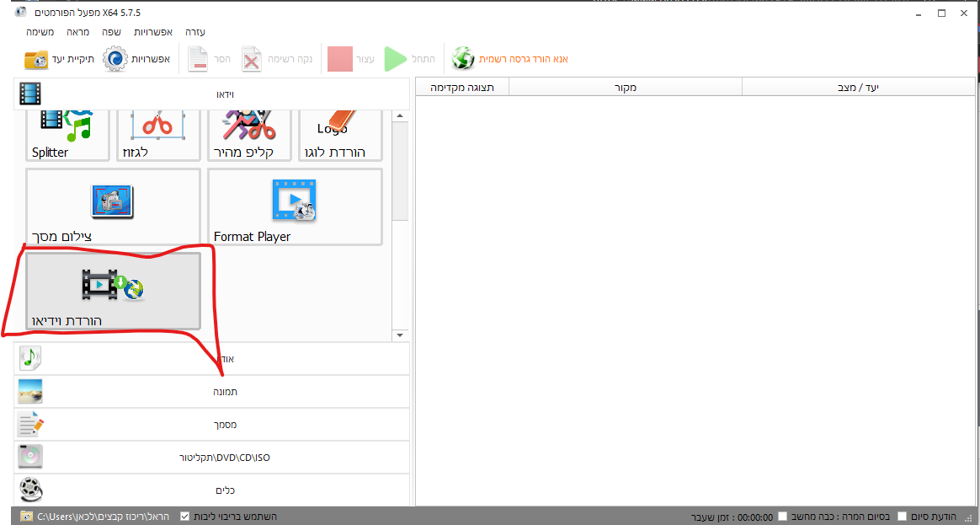This screenshot has width=980, height=525.
Task: Open the משימה task menu
Action: click(x=40, y=32)
